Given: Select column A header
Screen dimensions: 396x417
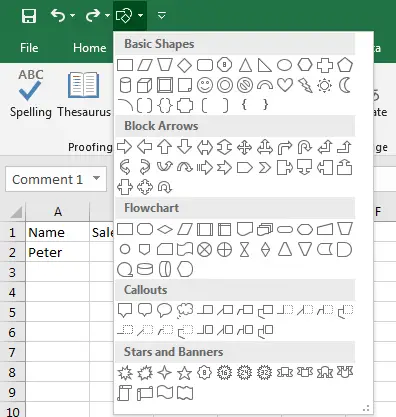Looking at the screenshot, I should coord(58,211).
